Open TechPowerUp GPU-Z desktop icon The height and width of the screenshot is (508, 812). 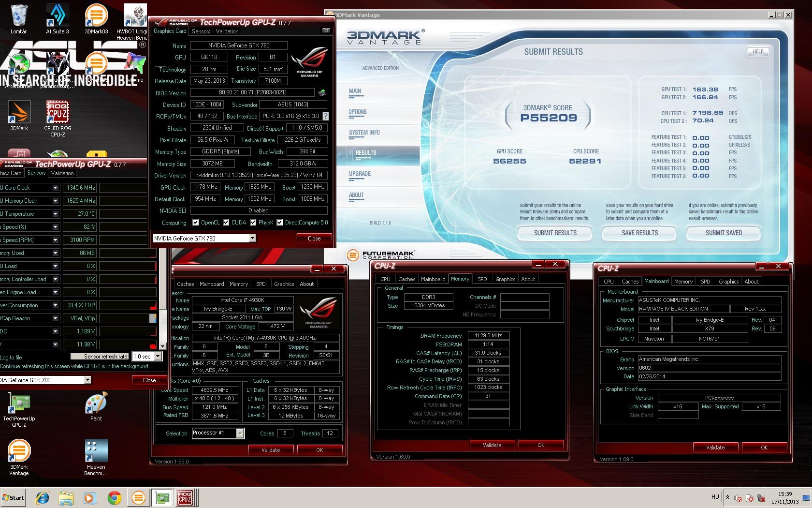pos(19,410)
